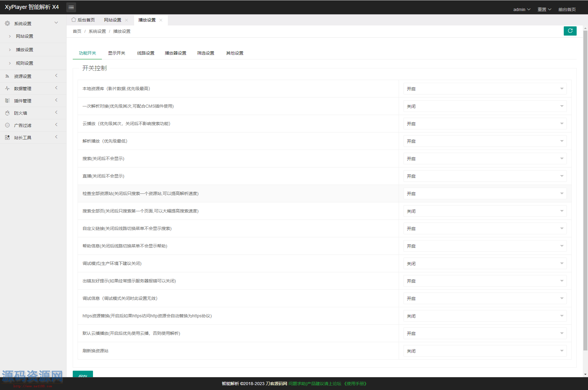Expand the 资源设置 sidebar section chevron
Viewport: 588px width, 390px height.
click(x=56, y=76)
